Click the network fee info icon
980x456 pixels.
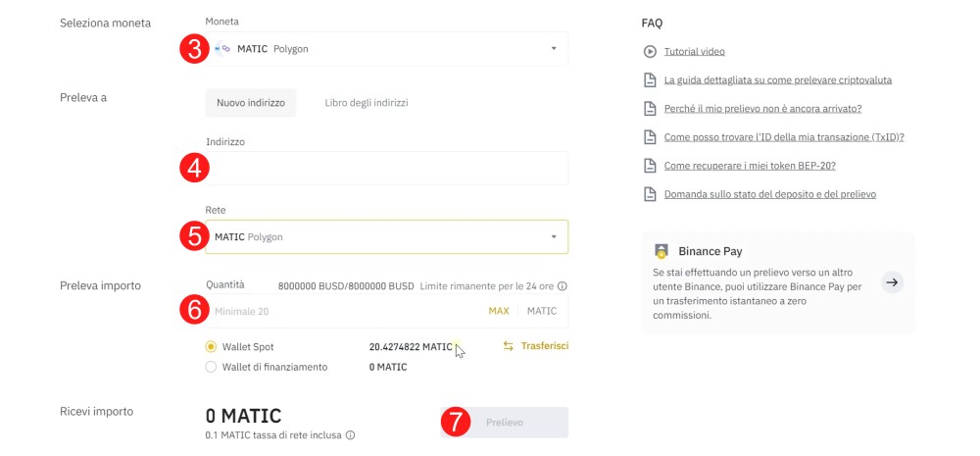click(x=350, y=435)
